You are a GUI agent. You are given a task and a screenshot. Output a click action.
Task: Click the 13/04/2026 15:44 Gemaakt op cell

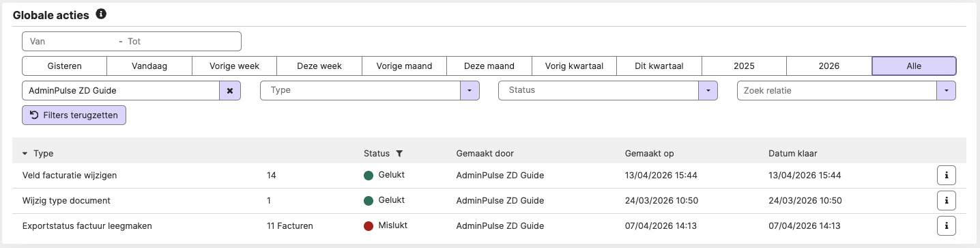click(x=661, y=175)
